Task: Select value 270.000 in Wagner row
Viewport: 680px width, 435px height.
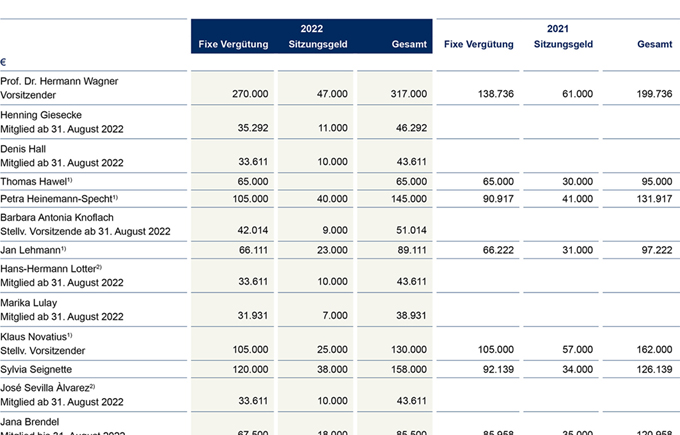Action: [x=250, y=94]
